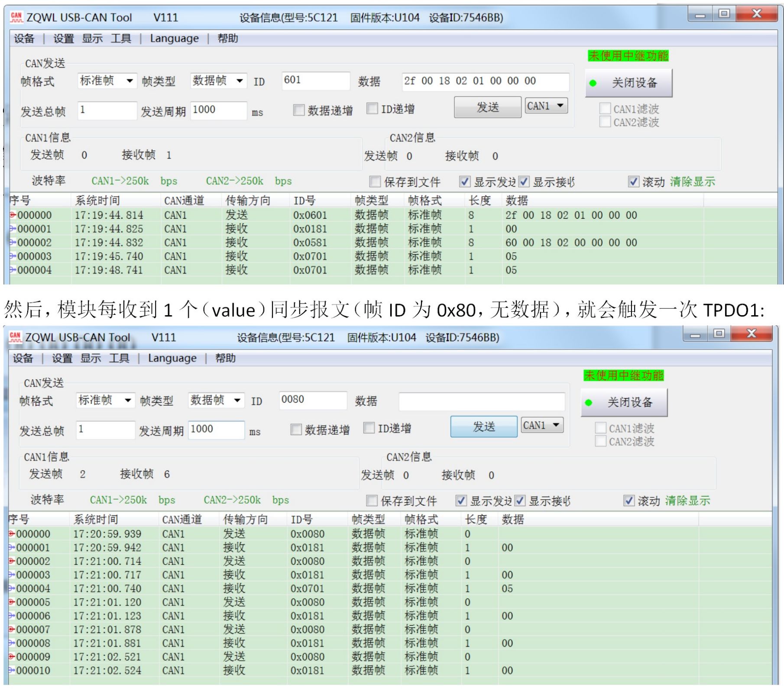
Task: Open the 帮助 menu in the lower window
Action: tap(225, 358)
